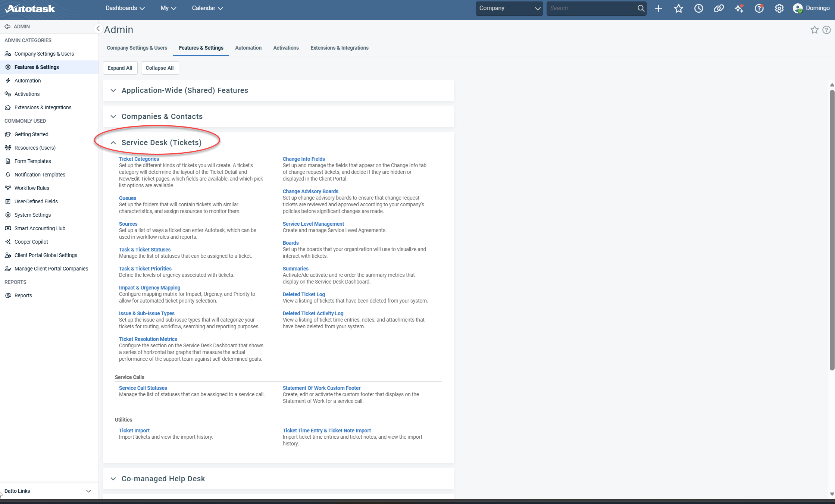The width and height of the screenshot is (835, 504).
Task: Open the Company search scope dropdown
Action: click(537, 8)
